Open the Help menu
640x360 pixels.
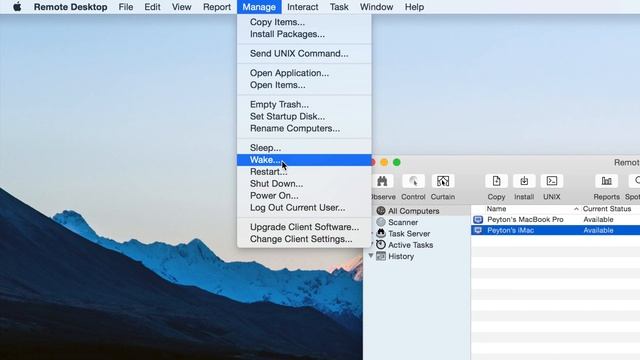tap(414, 7)
